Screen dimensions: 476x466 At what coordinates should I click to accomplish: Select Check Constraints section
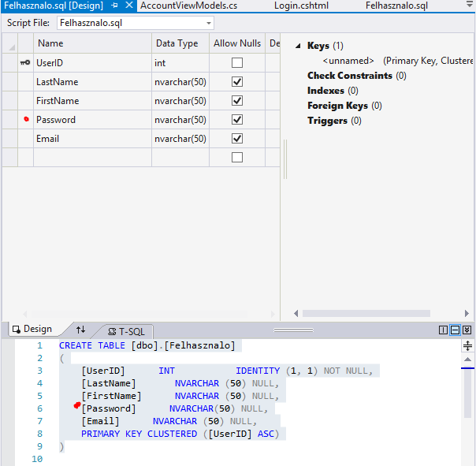[357, 76]
